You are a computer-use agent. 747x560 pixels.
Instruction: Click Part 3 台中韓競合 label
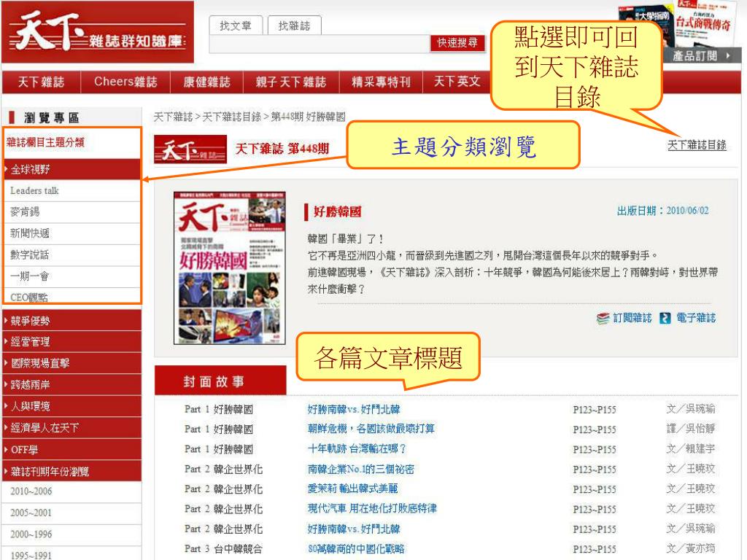tap(223, 548)
